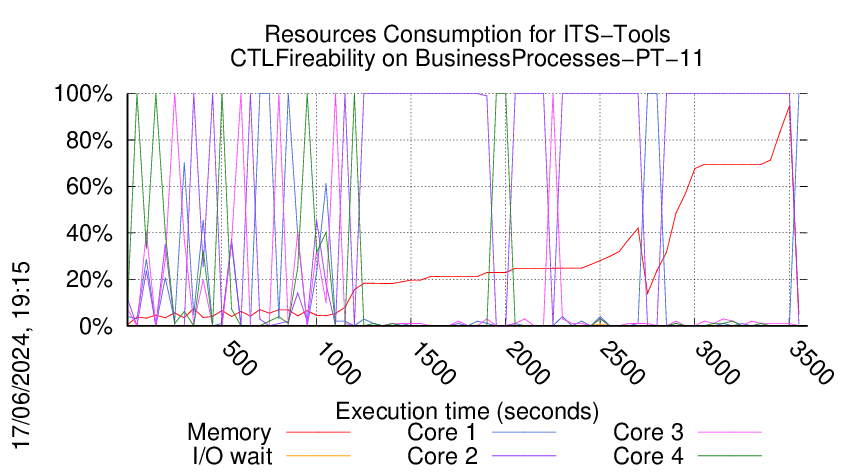850x475 pixels.
Task: Click the green Core 4 legend line
Action: (x=730, y=456)
